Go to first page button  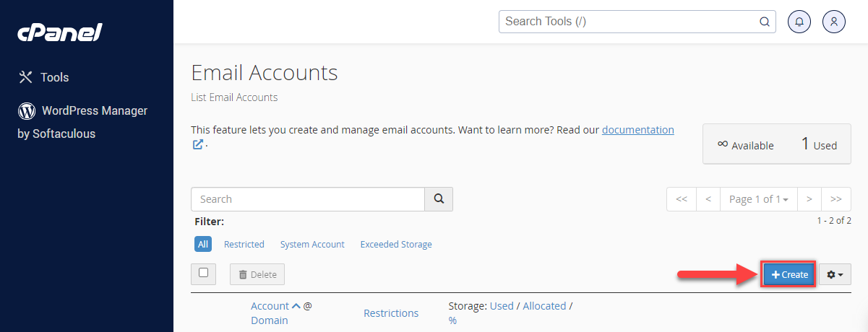pos(681,199)
